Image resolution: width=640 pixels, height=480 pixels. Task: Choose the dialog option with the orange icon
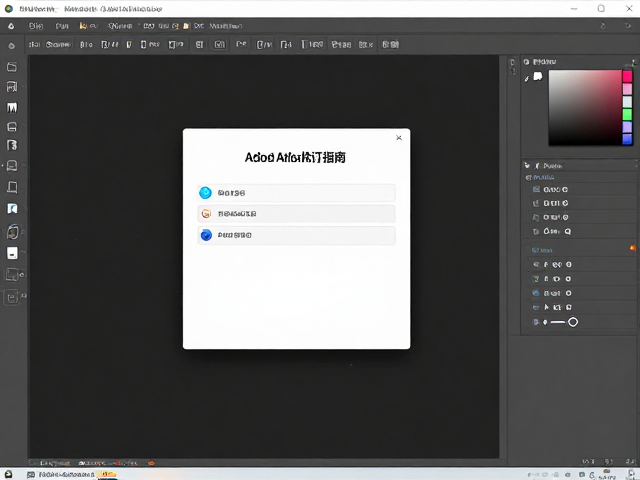click(x=296, y=213)
